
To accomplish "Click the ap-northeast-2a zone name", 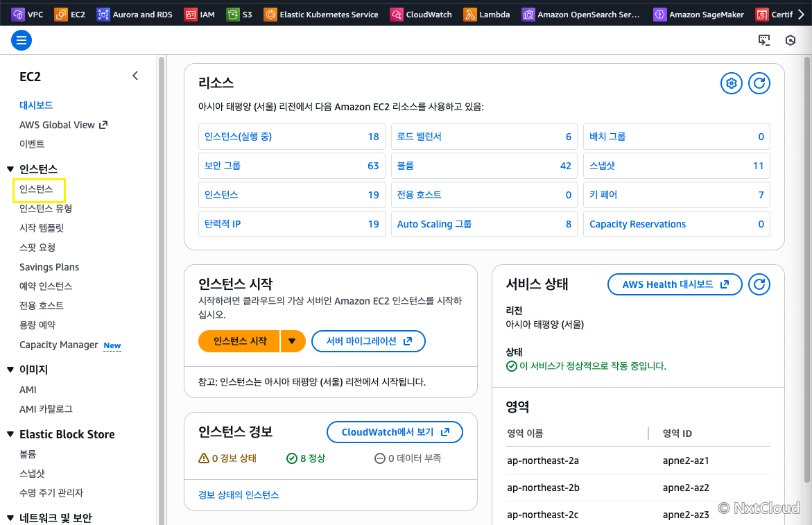I will [543, 461].
